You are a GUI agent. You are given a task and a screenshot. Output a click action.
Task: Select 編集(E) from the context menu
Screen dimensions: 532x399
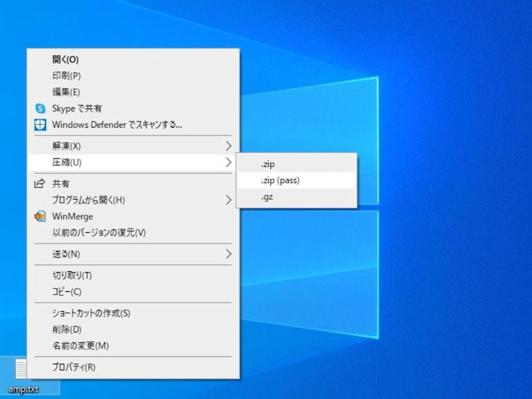click(x=133, y=92)
